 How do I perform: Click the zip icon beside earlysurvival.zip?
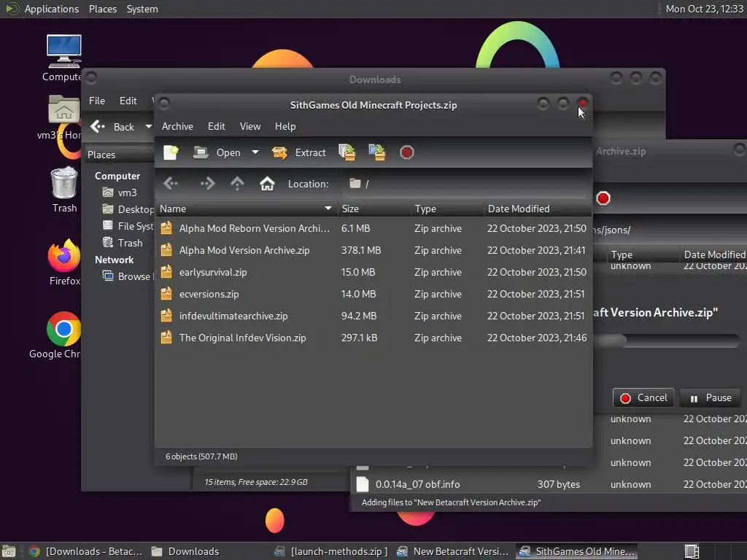(166, 272)
